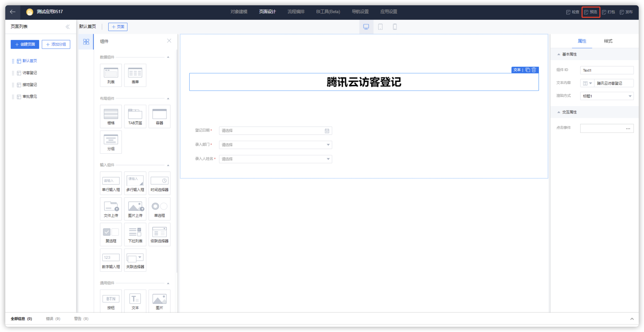Pick the 时间选择器 component
644x332 pixels.
(x=160, y=183)
